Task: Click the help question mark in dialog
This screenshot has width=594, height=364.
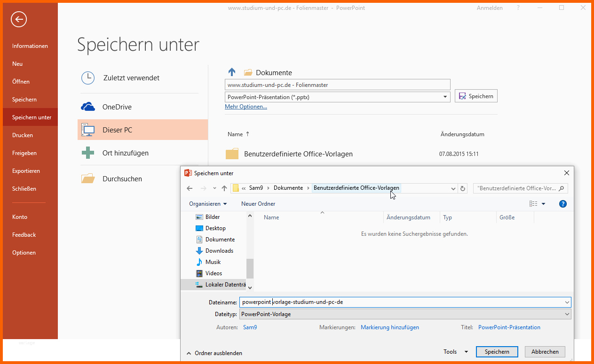Action: (x=562, y=204)
